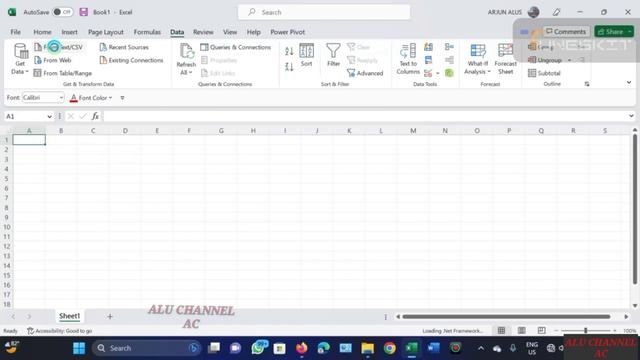Switch to the View tab

(x=230, y=32)
